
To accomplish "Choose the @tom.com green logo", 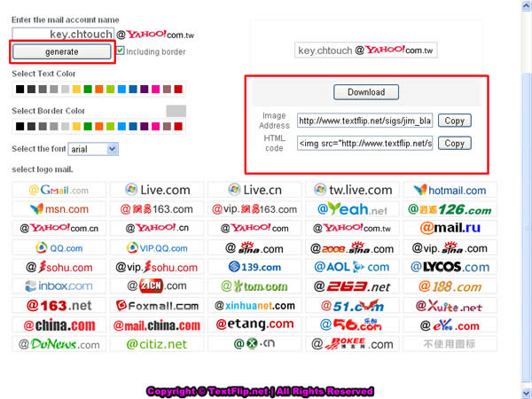I will [254, 286].
